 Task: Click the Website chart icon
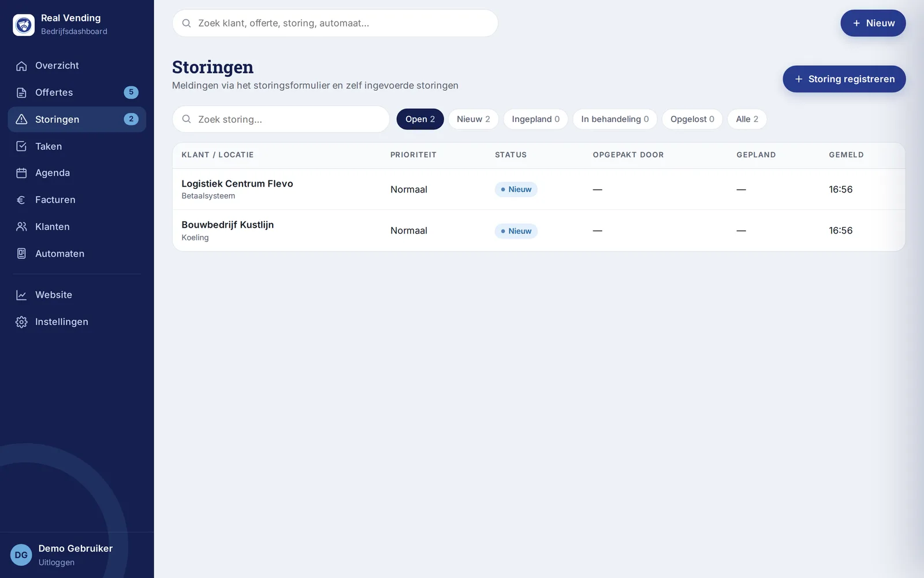[21, 295]
